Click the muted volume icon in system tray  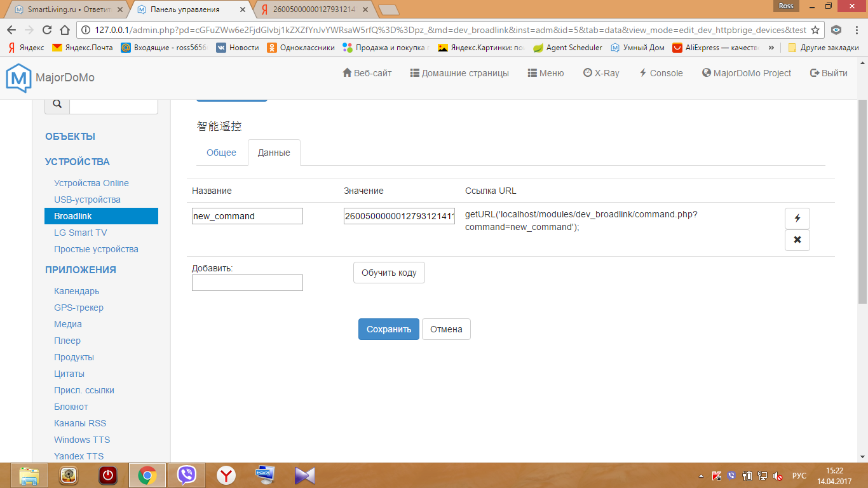778,475
